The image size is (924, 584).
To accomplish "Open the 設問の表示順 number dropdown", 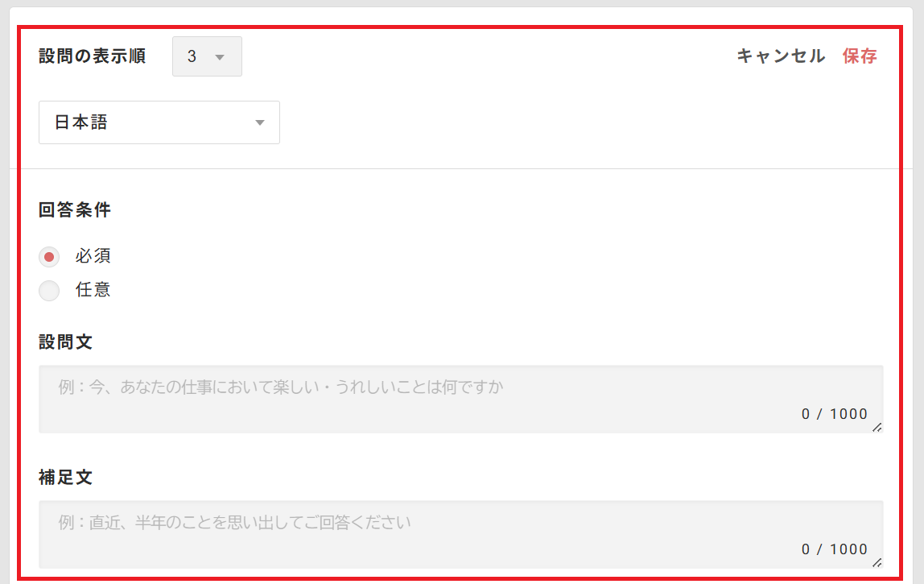I will pos(206,56).
